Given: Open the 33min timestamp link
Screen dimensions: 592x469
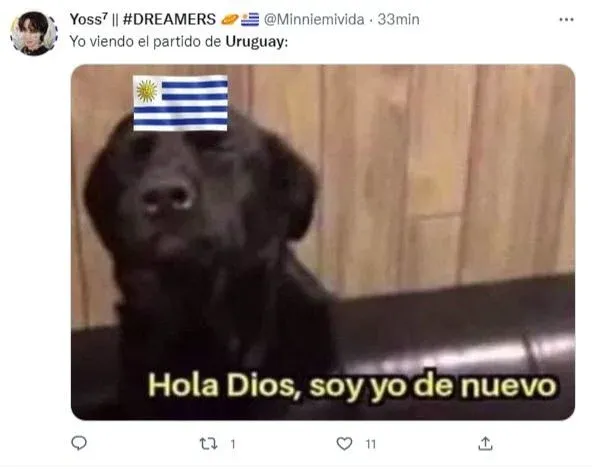Looking at the screenshot, I should (x=398, y=19).
